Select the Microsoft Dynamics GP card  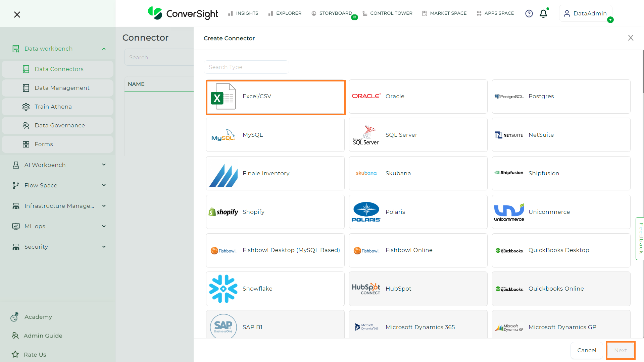tap(561, 324)
